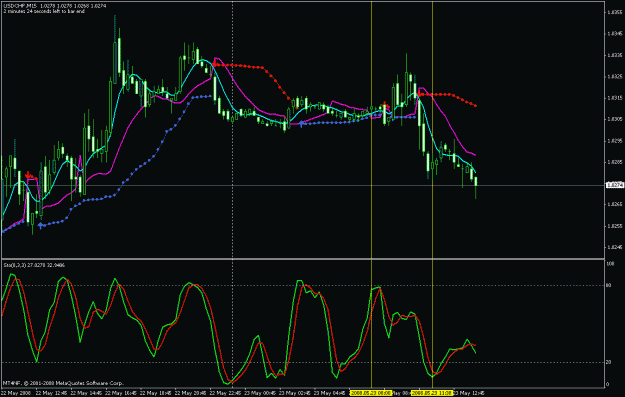Click the '22 May 14:45' time axis label
625x397 pixels.
coord(85,393)
